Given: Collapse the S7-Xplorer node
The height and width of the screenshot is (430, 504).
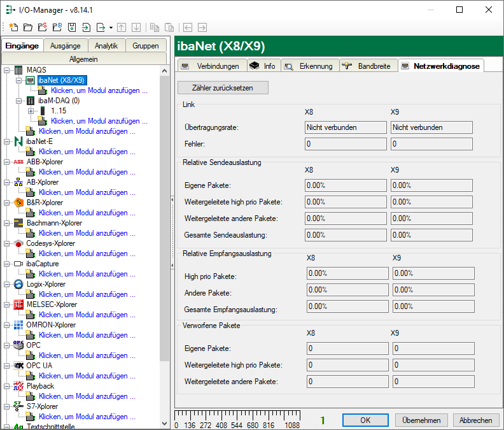Looking at the screenshot, I should pos(6,406).
